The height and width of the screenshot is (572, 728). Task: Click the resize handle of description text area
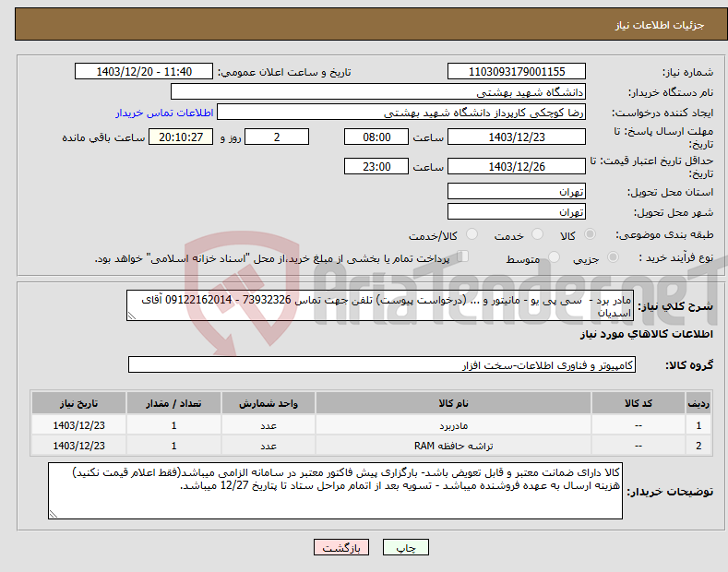[x=132, y=316]
